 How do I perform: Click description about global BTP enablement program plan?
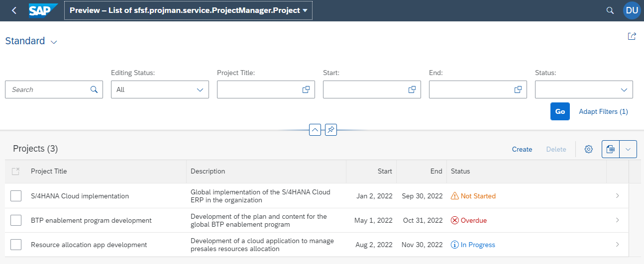coord(259,220)
